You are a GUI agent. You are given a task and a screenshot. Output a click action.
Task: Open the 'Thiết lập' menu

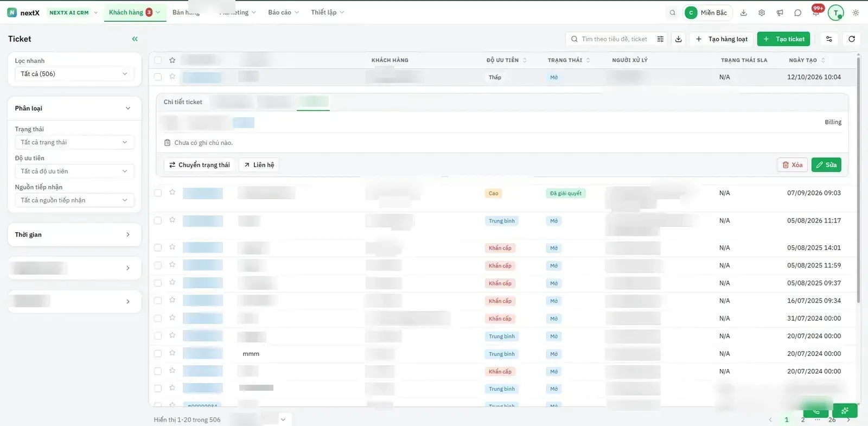coord(327,12)
